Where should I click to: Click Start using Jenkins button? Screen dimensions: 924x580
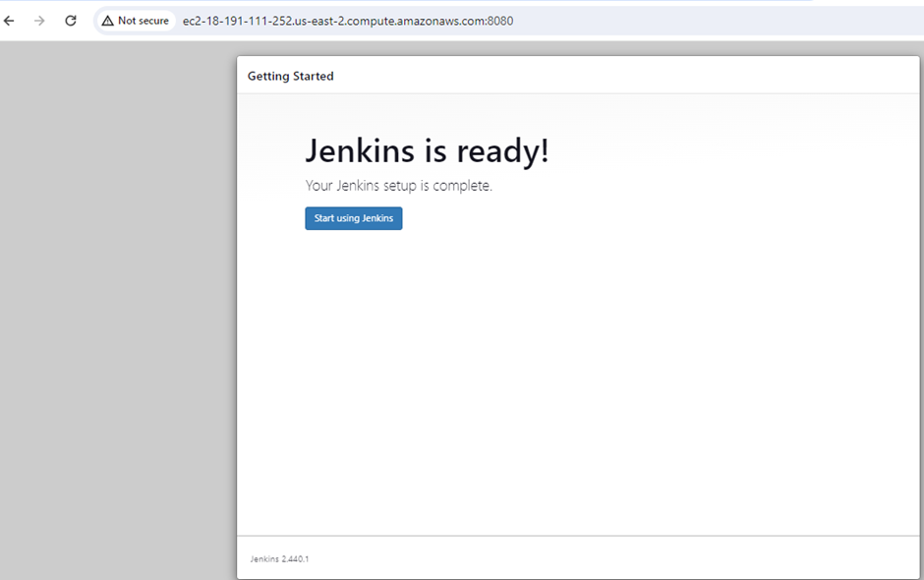354,218
